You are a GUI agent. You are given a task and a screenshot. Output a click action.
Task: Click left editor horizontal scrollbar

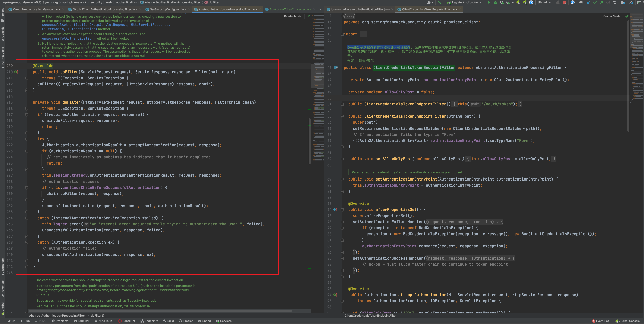[x=160, y=311]
